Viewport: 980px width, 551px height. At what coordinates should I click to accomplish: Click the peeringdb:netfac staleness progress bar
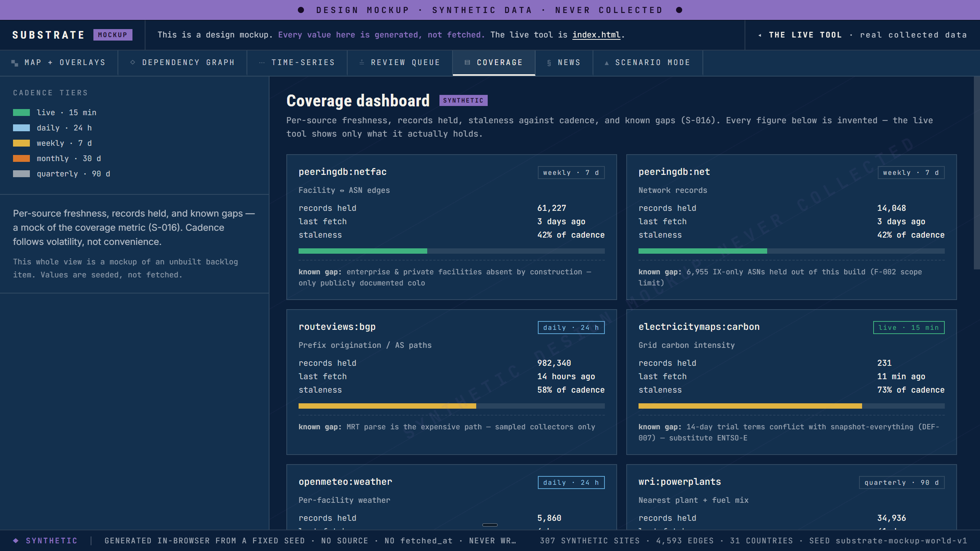(452, 251)
